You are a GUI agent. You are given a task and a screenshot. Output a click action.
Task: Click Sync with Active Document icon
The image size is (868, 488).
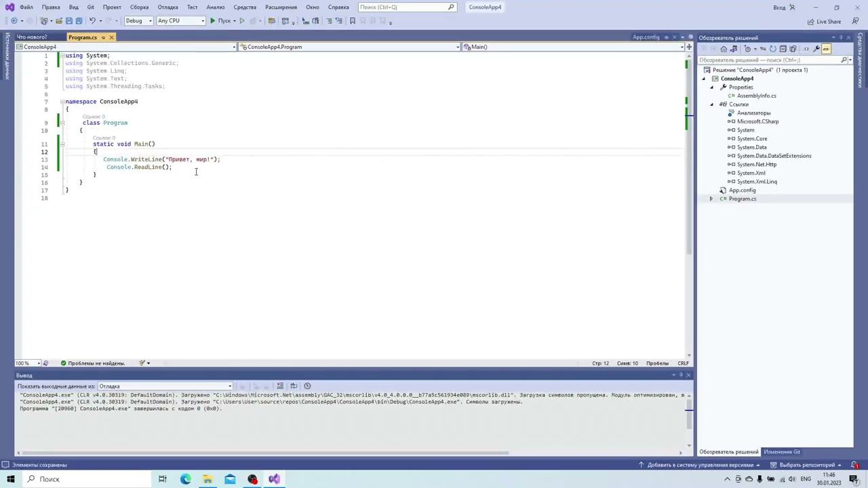(x=763, y=49)
